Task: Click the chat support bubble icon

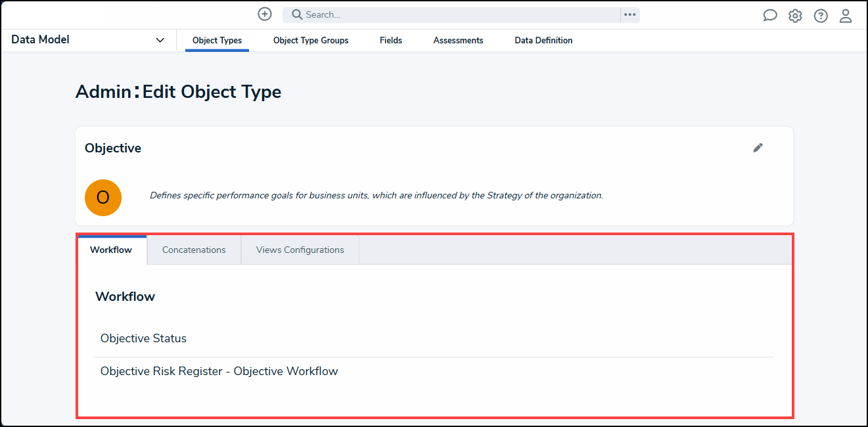Action: point(769,14)
